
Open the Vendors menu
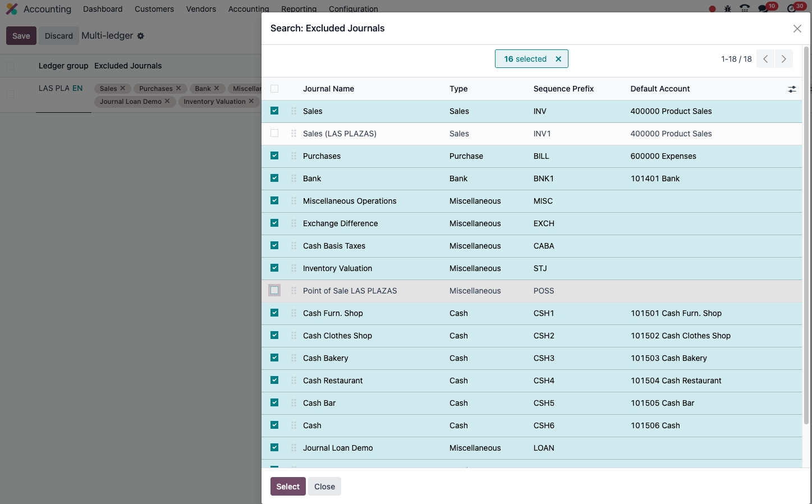point(201,9)
